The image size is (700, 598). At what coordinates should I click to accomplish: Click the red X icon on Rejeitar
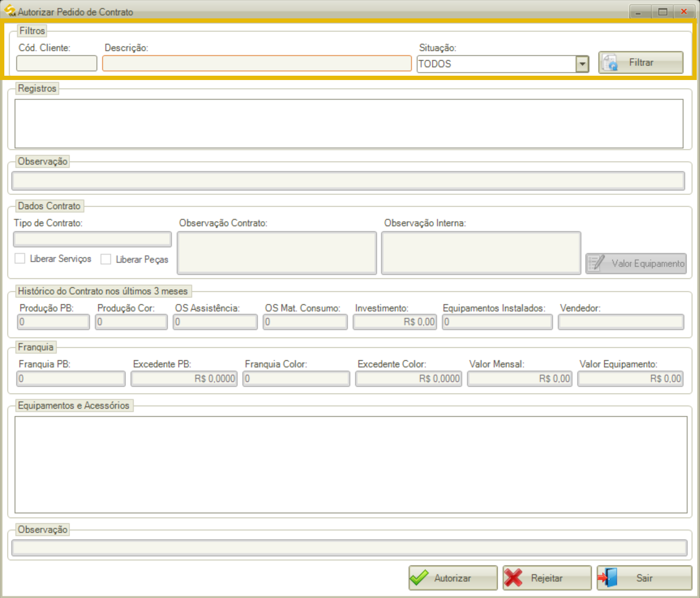click(x=514, y=578)
